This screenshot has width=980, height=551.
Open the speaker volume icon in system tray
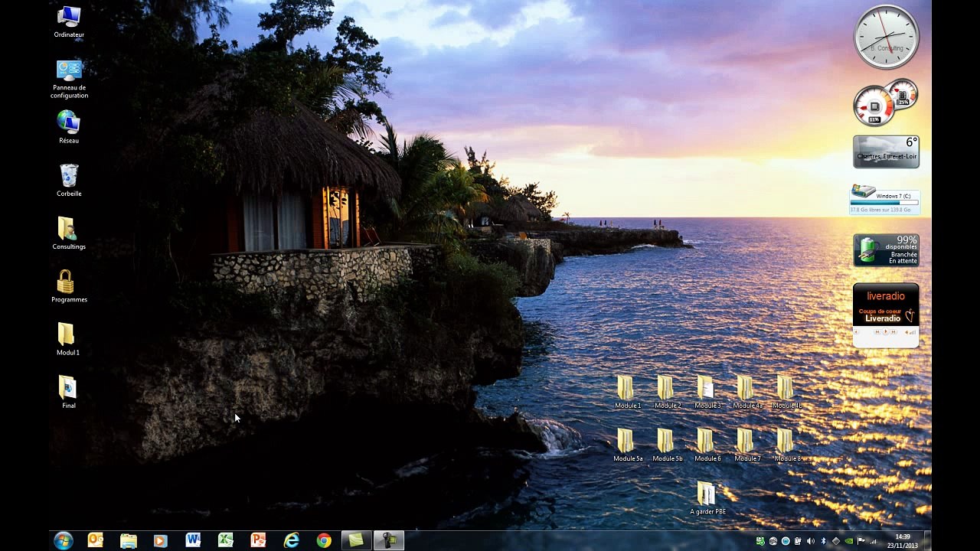click(810, 541)
